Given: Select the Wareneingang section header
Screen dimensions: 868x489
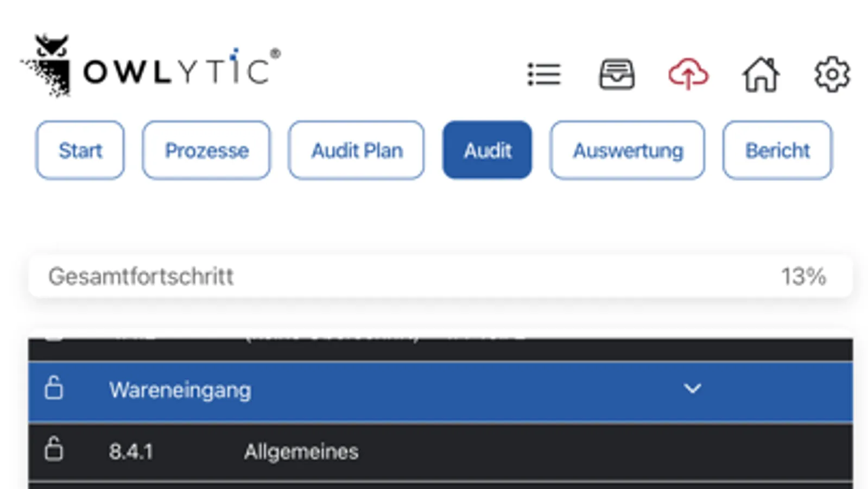Looking at the screenshot, I should [x=180, y=390].
